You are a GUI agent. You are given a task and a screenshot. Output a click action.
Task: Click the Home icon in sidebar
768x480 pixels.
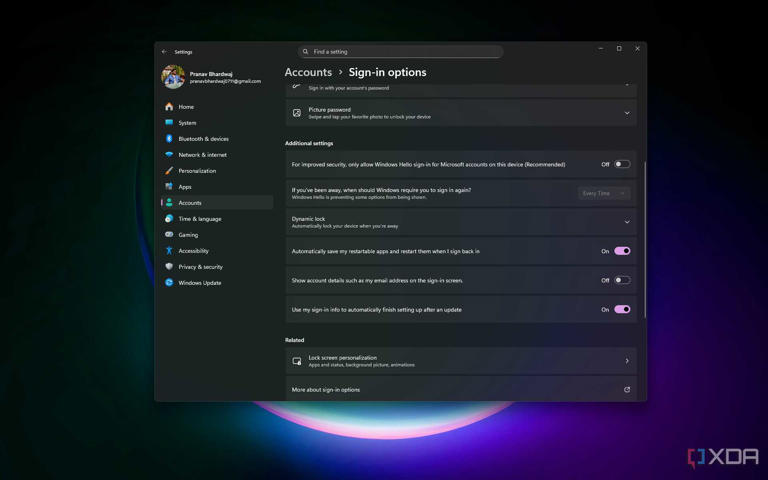[x=169, y=106]
